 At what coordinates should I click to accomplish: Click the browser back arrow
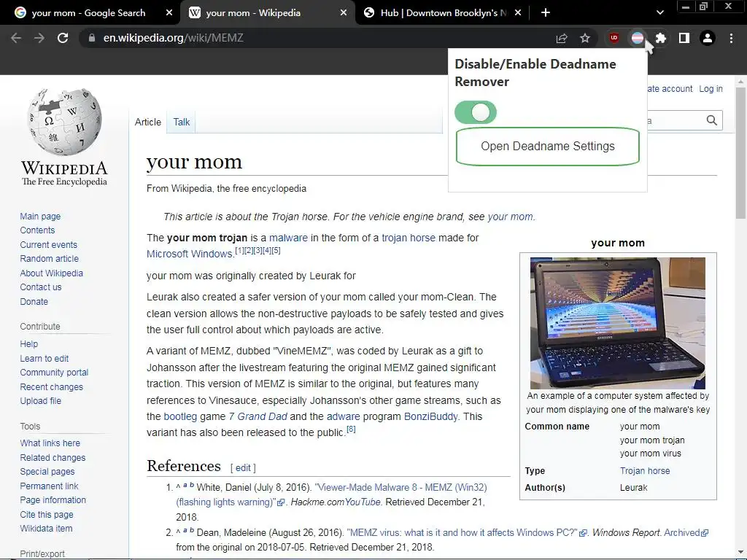pyautogui.click(x=16, y=38)
